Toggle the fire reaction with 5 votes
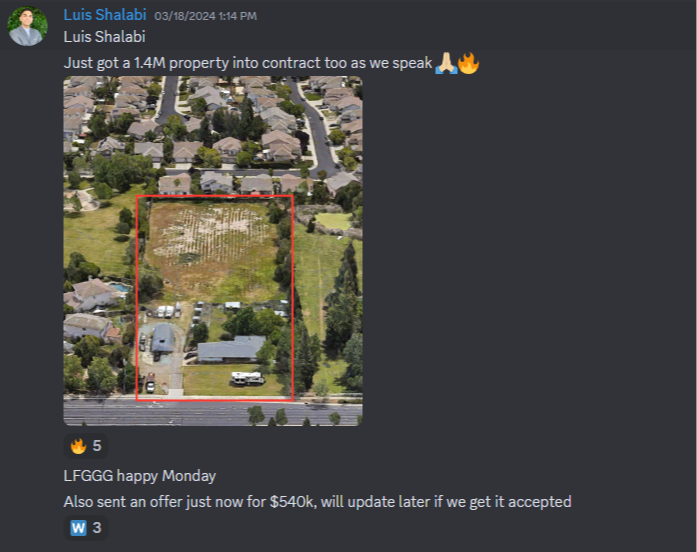697x552 pixels. [86, 446]
